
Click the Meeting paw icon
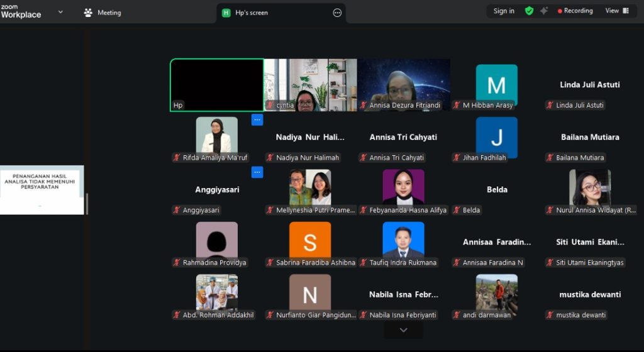(x=88, y=13)
